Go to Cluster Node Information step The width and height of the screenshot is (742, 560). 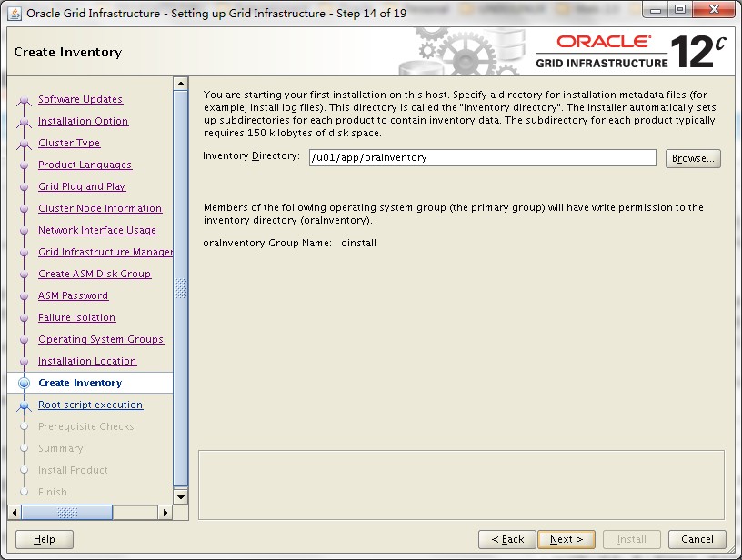[x=100, y=208]
